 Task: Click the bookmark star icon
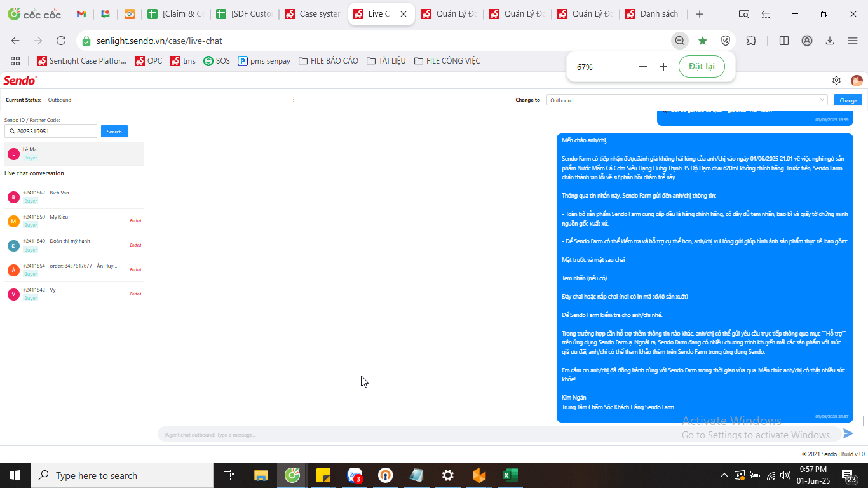[703, 41]
